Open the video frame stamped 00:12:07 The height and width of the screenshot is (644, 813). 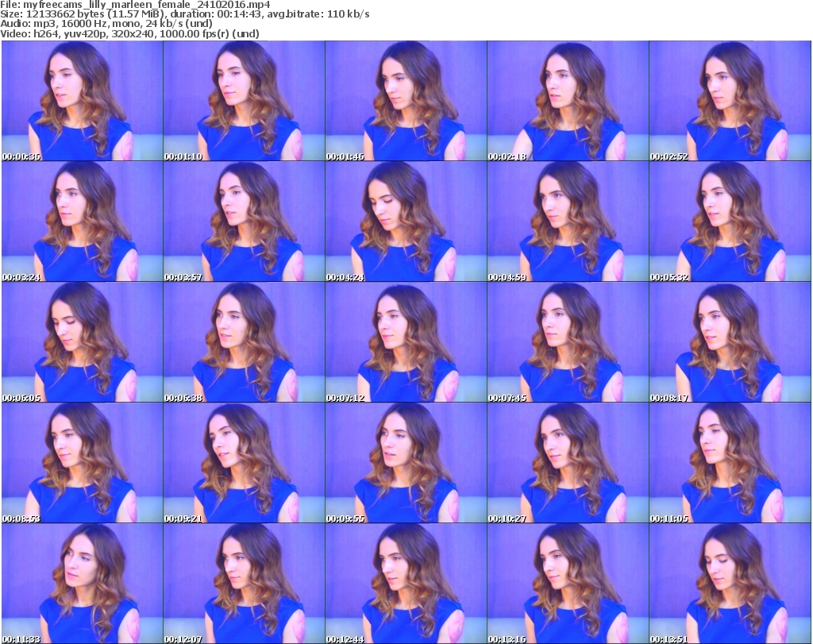click(x=245, y=584)
